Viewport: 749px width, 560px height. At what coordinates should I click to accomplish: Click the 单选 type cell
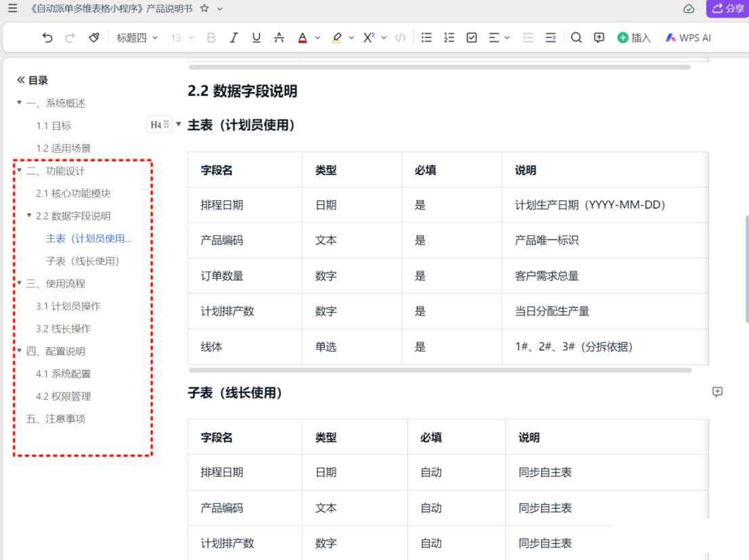click(352, 346)
